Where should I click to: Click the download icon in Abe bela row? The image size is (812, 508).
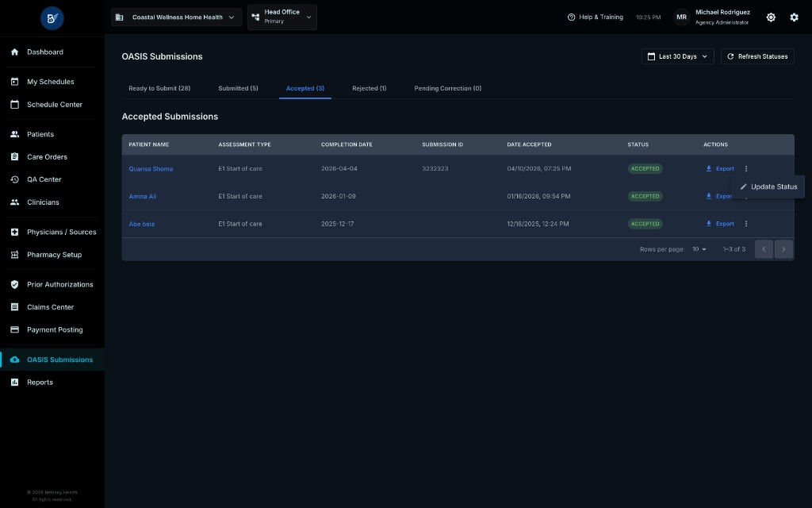point(708,224)
